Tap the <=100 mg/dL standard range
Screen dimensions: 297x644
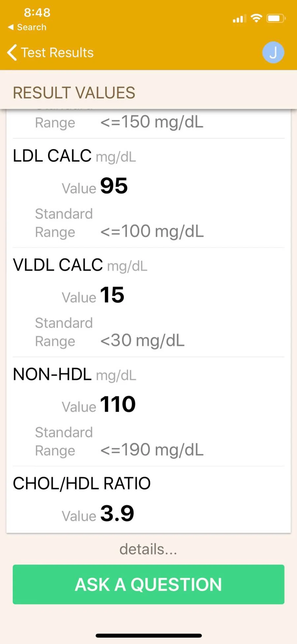coord(152,231)
